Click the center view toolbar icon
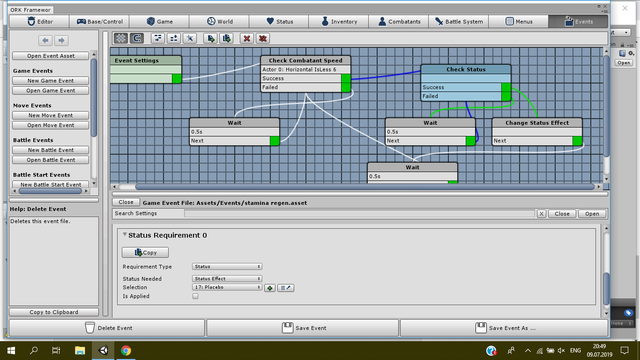The height and width of the screenshot is (360, 640). (x=190, y=38)
